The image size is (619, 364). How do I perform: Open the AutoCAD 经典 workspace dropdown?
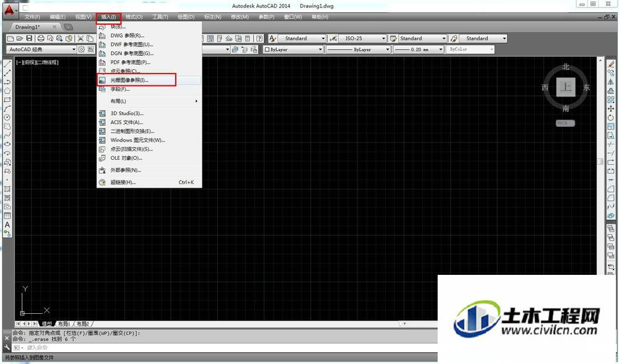(x=41, y=50)
